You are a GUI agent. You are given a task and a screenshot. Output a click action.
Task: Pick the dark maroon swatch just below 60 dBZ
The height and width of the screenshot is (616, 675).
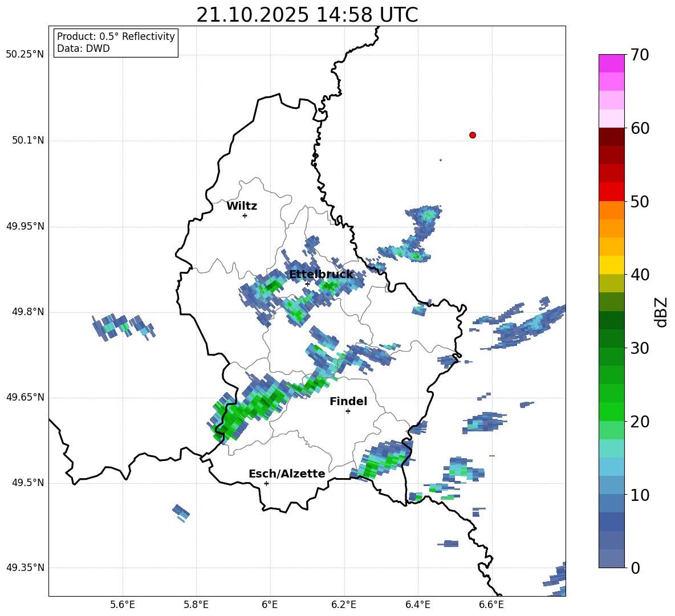click(612, 137)
